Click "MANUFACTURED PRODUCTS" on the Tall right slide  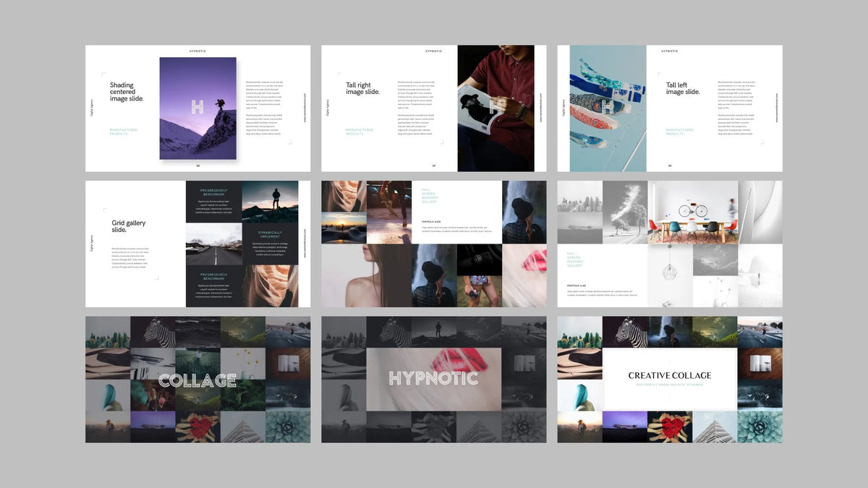(x=359, y=132)
